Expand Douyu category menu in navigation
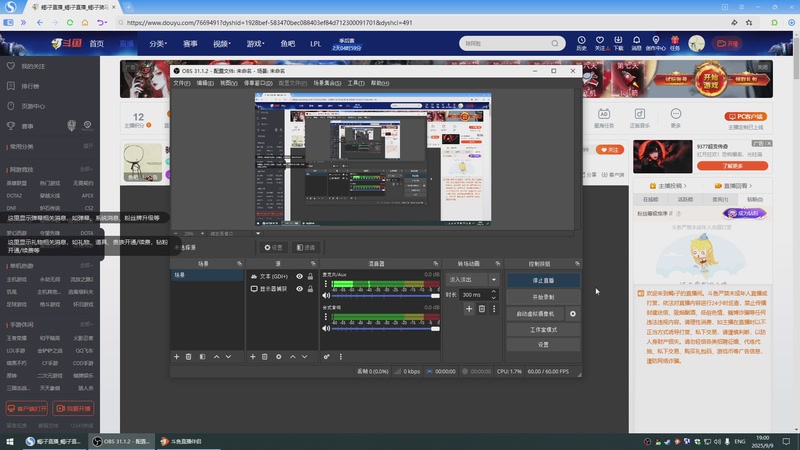 [x=158, y=44]
